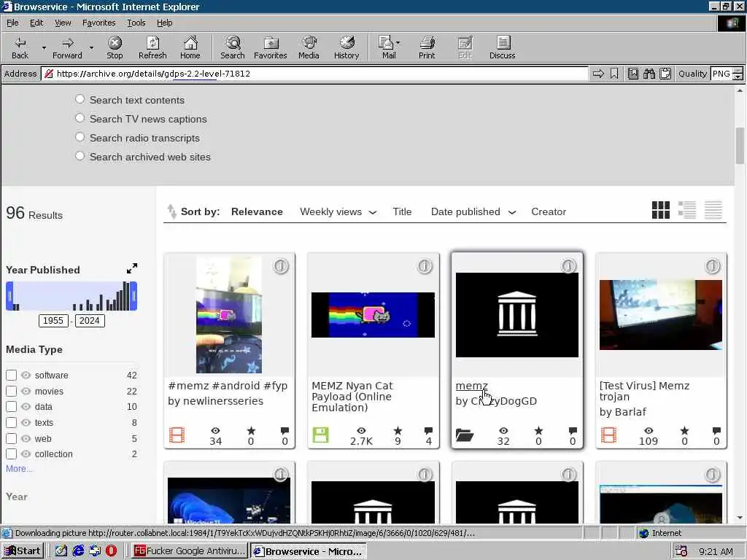Click left handle of year range slider

coord(9,296)
